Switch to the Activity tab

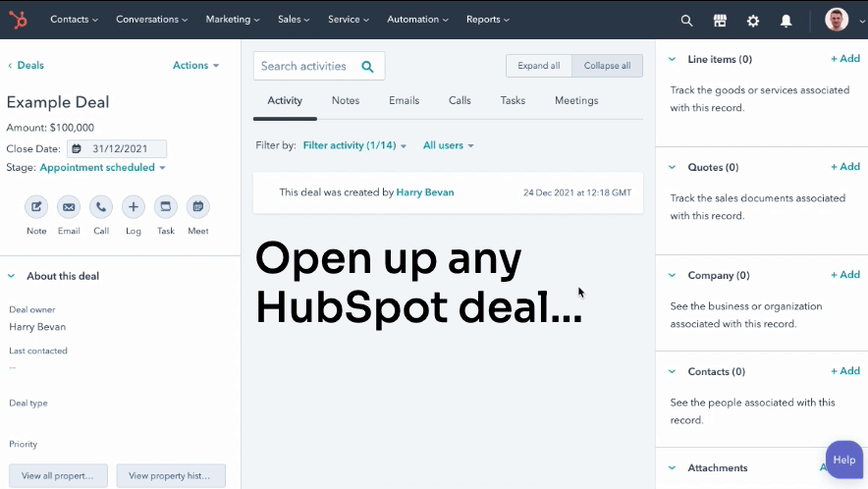[x=285, y=101]
